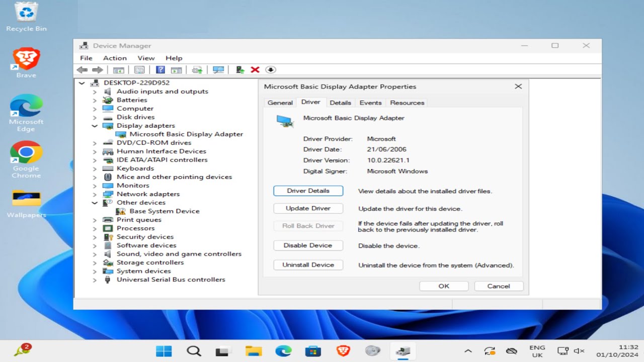This screenshot has width=644, height=362.
Task: Toggle the show/hide console tree toolbar icon
Action: 119,70
